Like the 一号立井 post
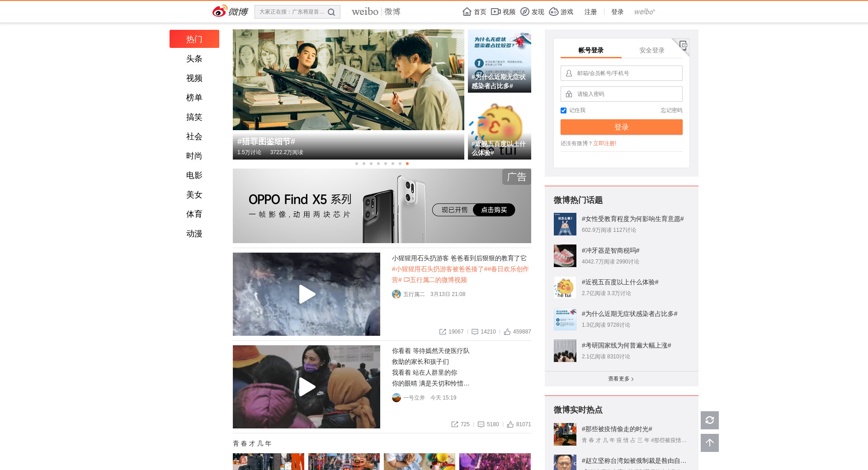The image size is (868, 470). click(x=510, y=424)
